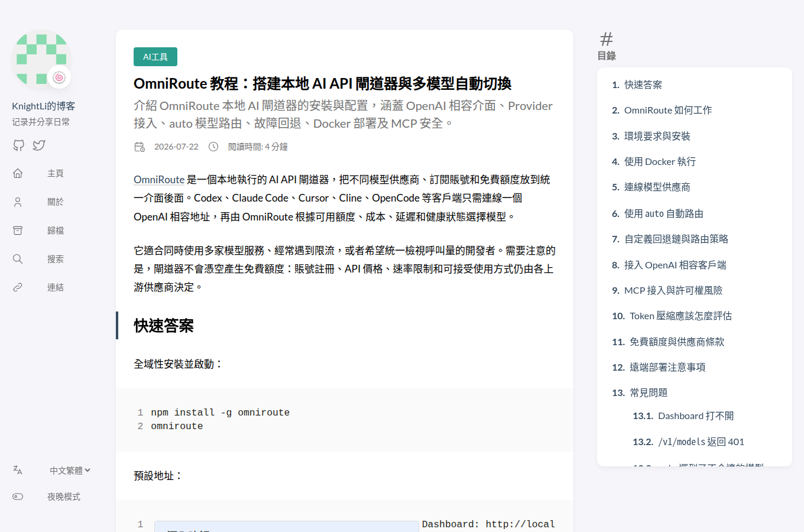Click the date 2026-07-22

click(x=176, y=147)
